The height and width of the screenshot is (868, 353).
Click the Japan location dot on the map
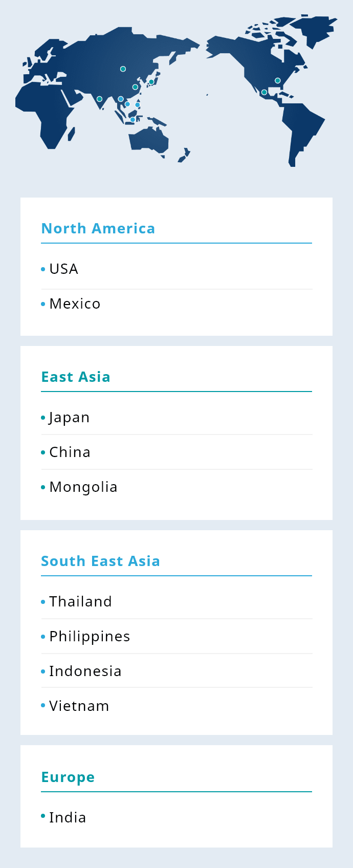pos(151,82)
